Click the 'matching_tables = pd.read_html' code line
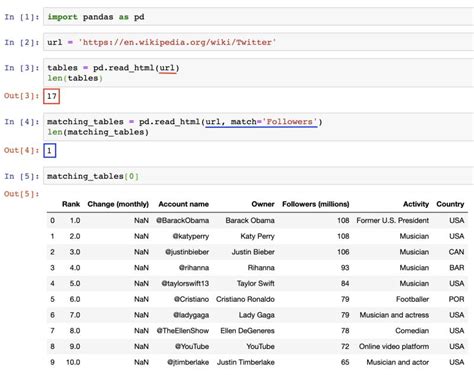Screen dimensions: 474x375 (x=185, y=122)
